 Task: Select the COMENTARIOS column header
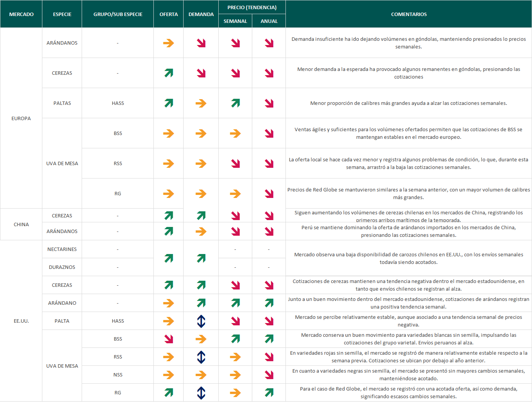click(409, 14)
